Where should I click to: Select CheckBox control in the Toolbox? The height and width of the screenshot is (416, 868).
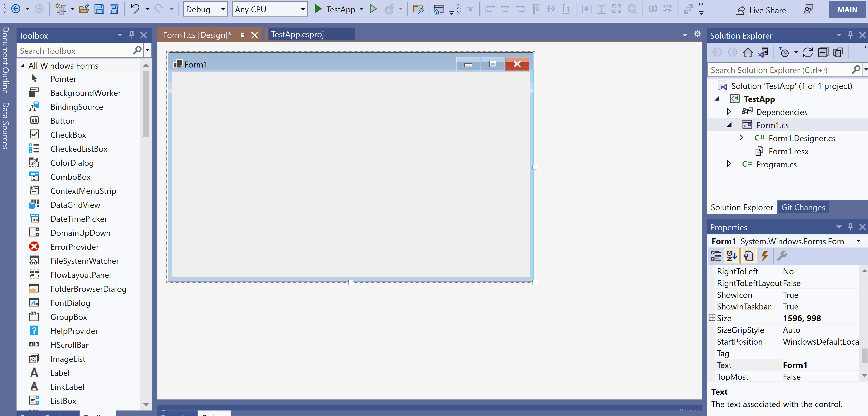(x=68, y=135)
